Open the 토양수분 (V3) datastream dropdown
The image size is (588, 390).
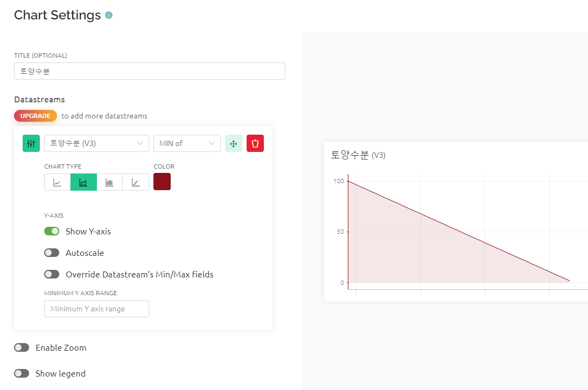coord(96,143)
